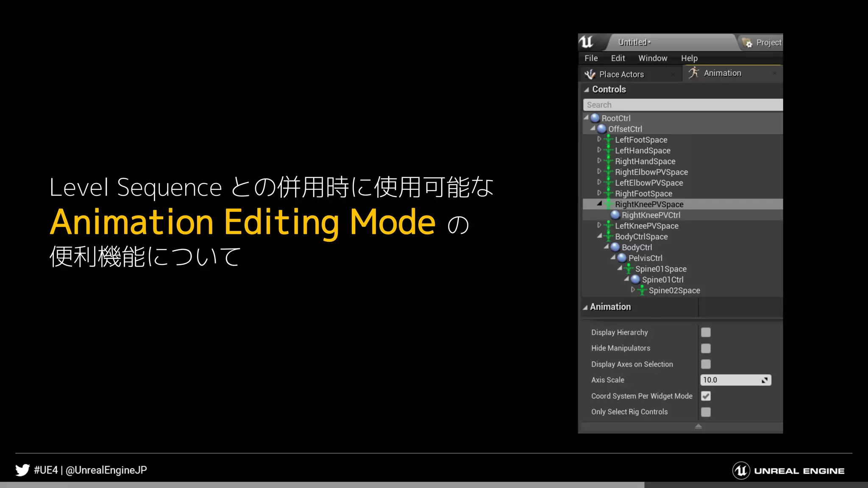The width and height of the screenshot is (868, 488).
Task: Click the @UnrealEngineJP handle text
Action: 106,470
